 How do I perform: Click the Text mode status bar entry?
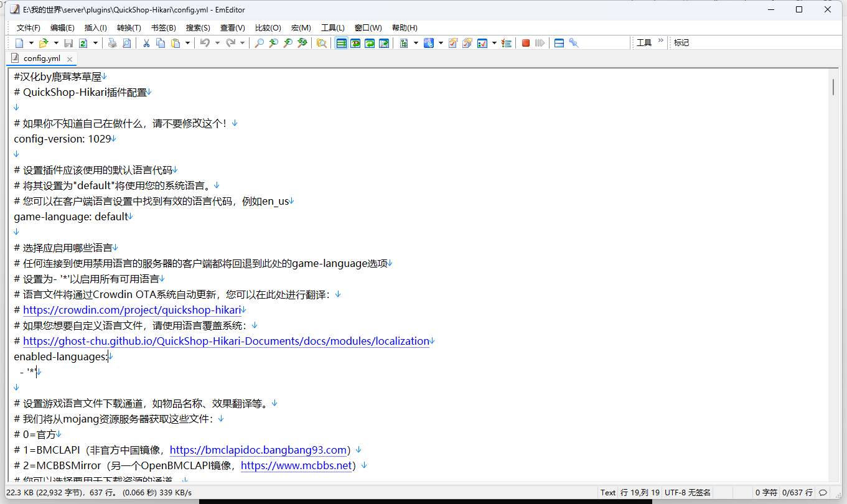[x=608, y=492]
